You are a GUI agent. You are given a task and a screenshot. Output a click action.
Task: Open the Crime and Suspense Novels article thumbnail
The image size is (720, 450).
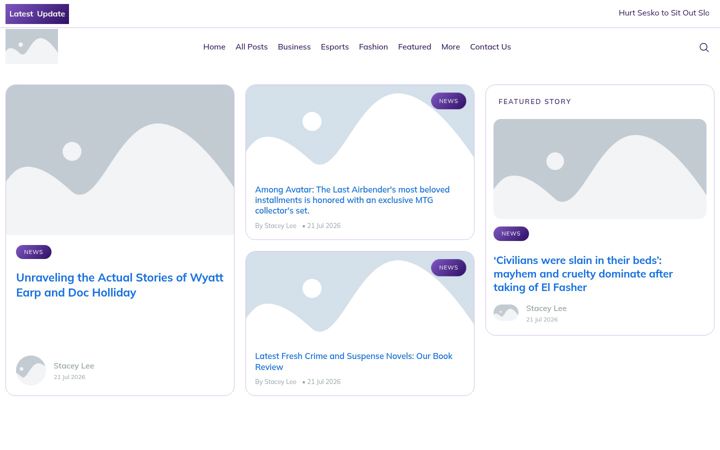360,298
